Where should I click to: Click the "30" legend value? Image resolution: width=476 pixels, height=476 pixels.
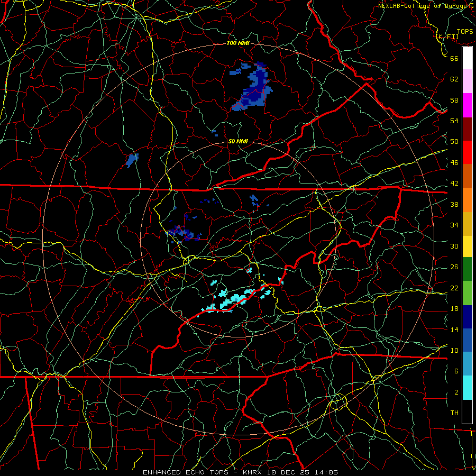coord(454,246)
